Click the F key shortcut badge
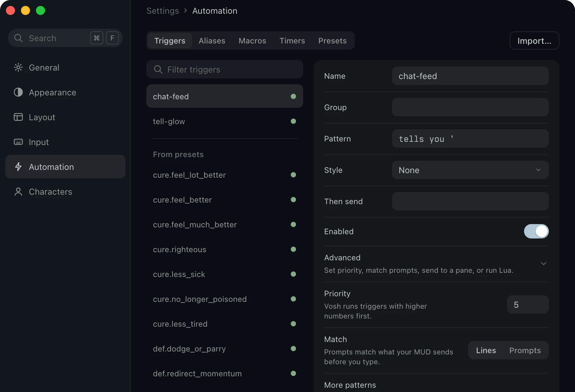 point(112,38)
